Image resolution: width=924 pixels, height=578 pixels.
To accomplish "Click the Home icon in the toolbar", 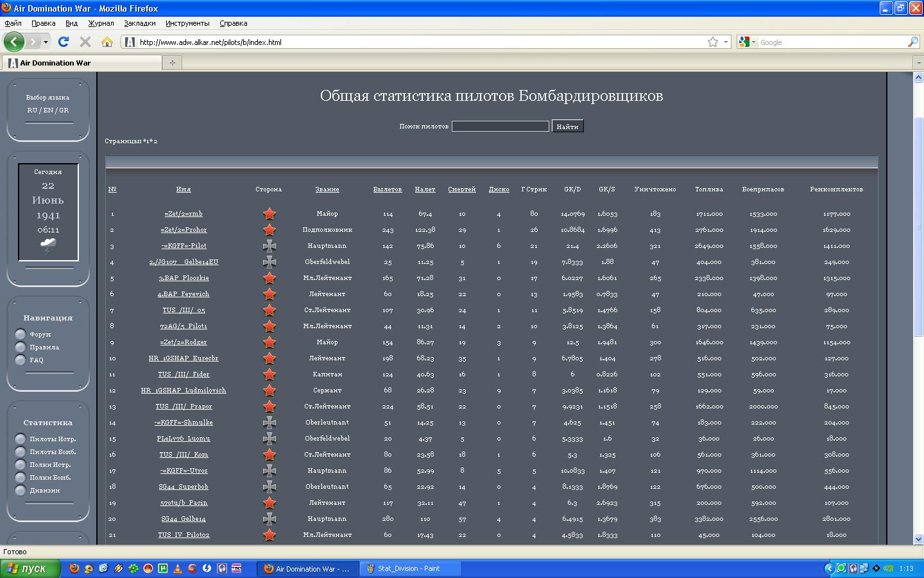I will point(107,42).
